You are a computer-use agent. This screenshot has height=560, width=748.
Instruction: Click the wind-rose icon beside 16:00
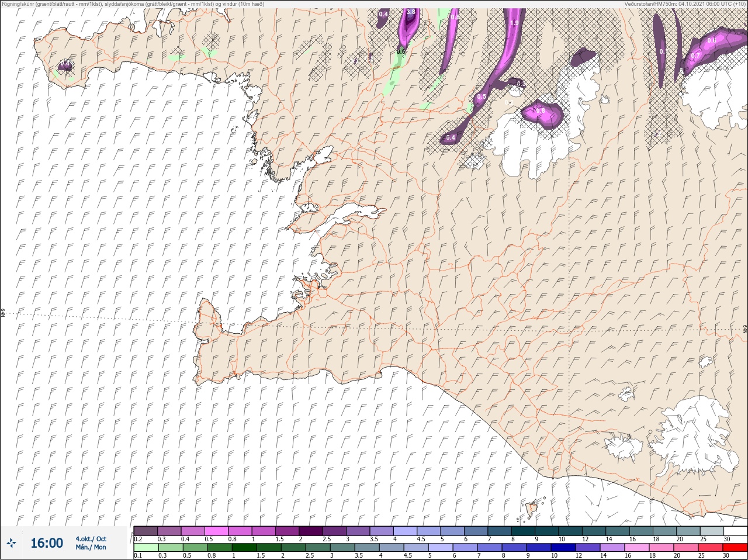point(12,543)
